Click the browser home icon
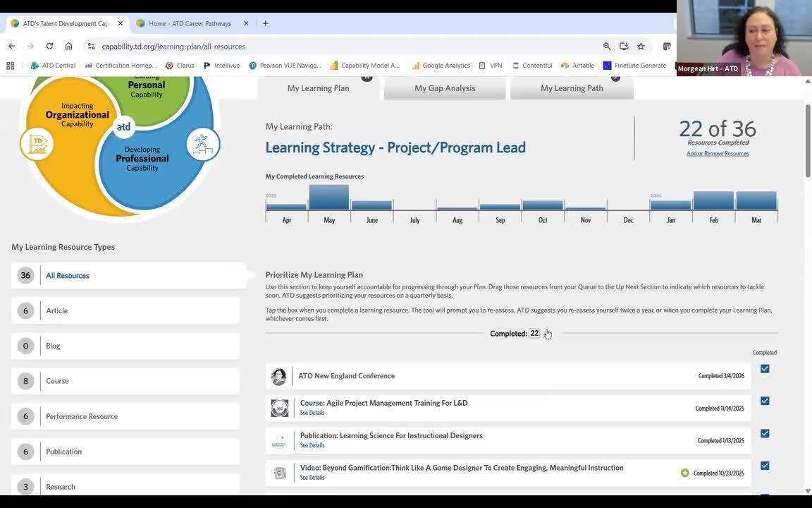Screen dimensions: 812x508 68,46
